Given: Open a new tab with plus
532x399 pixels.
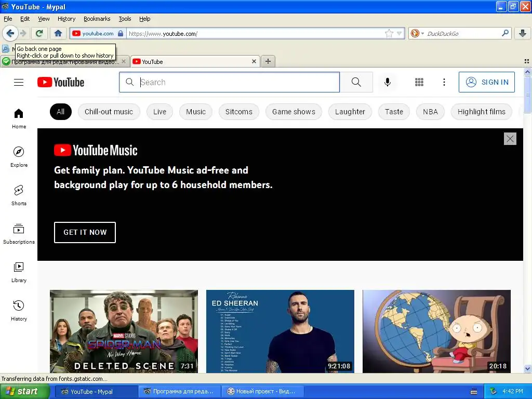Looking at the screenshot, I should pos(268,61).
